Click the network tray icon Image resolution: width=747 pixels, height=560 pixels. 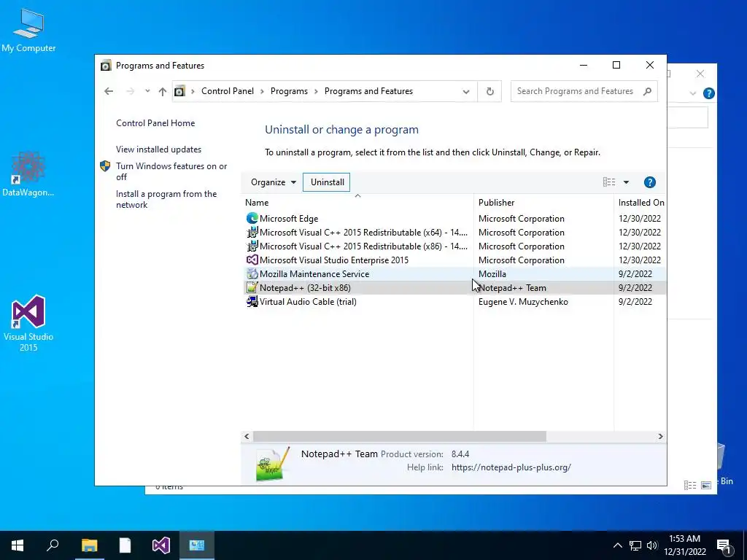[x=635, y=545]
